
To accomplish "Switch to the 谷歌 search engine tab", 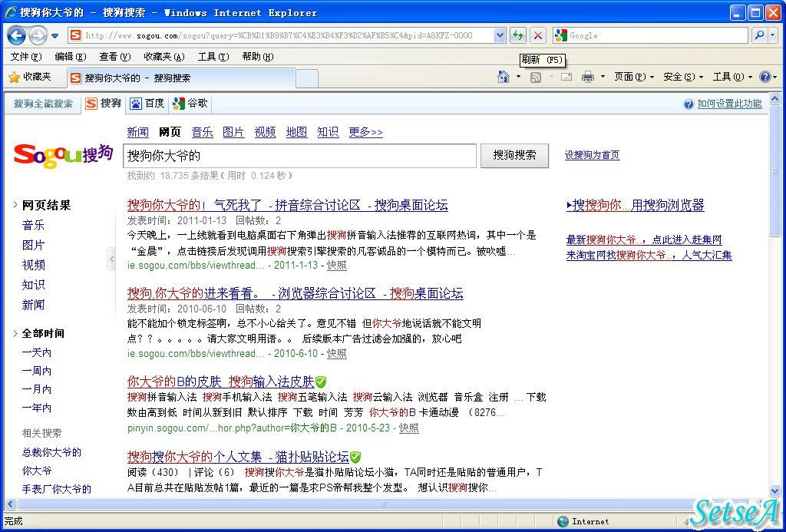I will (190, 104).
